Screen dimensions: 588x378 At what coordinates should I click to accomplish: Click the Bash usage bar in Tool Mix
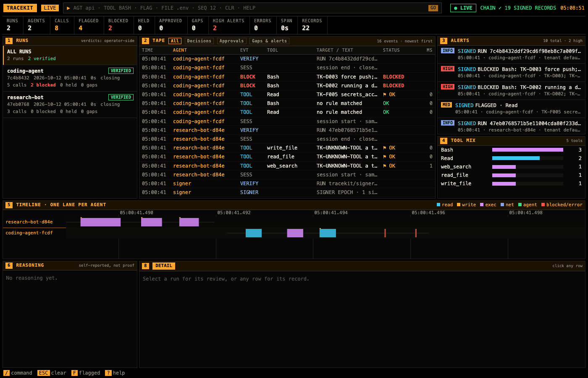coord(528,150)
